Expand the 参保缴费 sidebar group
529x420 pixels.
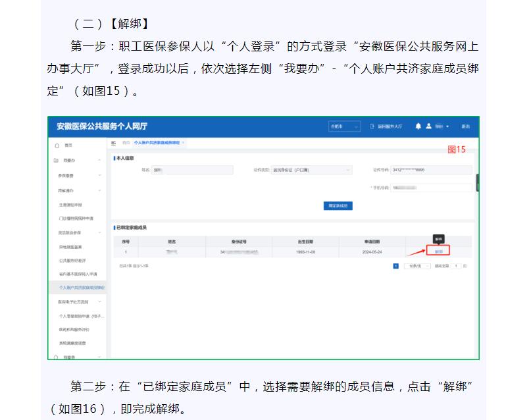coord(99,175)
